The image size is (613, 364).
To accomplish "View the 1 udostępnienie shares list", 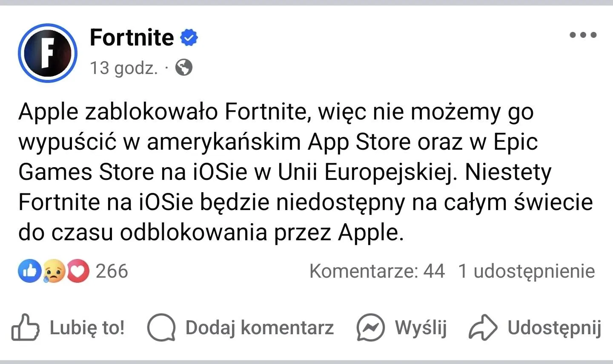I will [x=526, y=271].
